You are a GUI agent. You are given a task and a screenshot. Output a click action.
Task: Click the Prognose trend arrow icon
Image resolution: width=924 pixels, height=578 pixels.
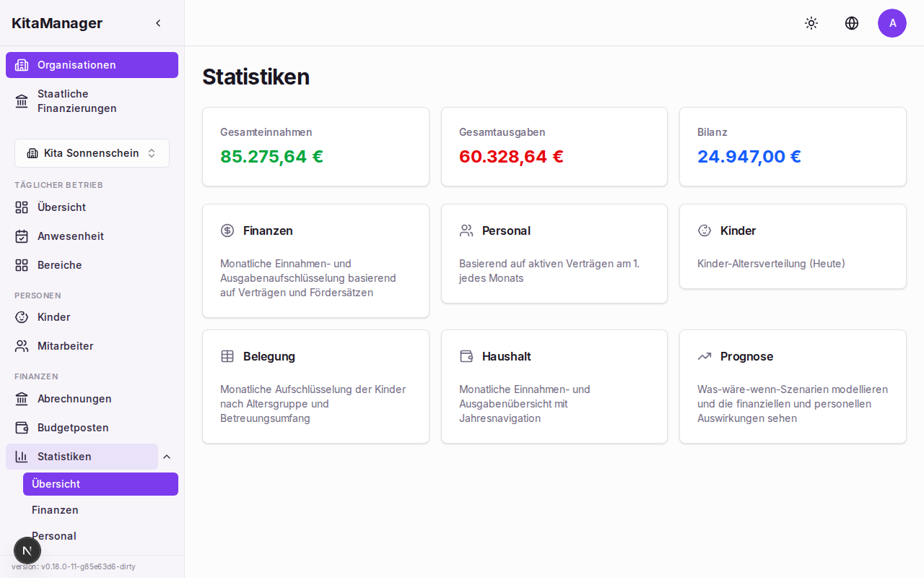point(705,356)
